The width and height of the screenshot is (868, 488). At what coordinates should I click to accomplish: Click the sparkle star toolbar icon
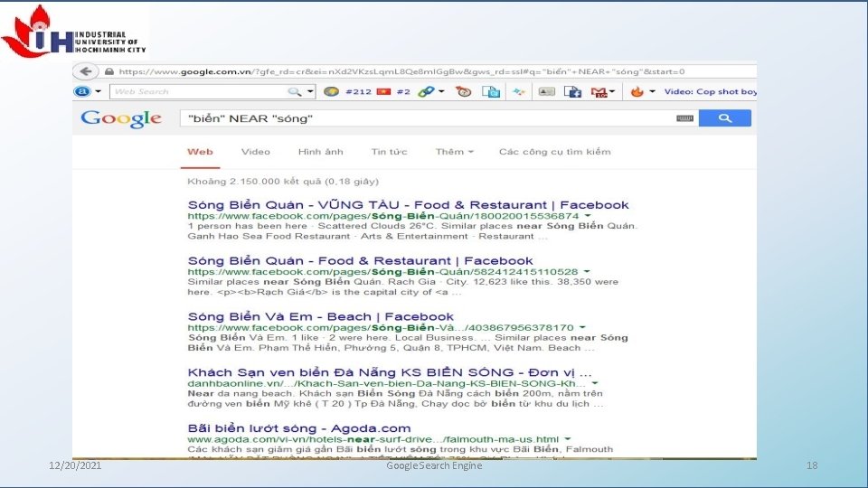[519, 91]
